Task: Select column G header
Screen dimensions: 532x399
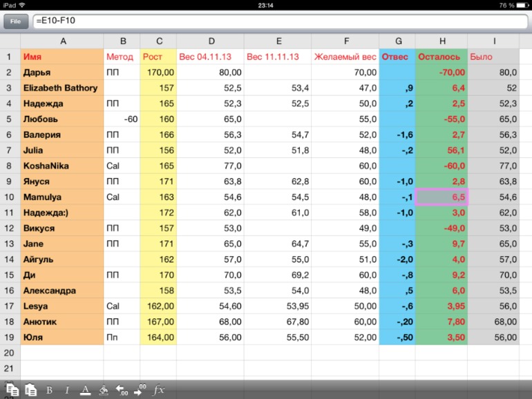Action: [398, 41]
